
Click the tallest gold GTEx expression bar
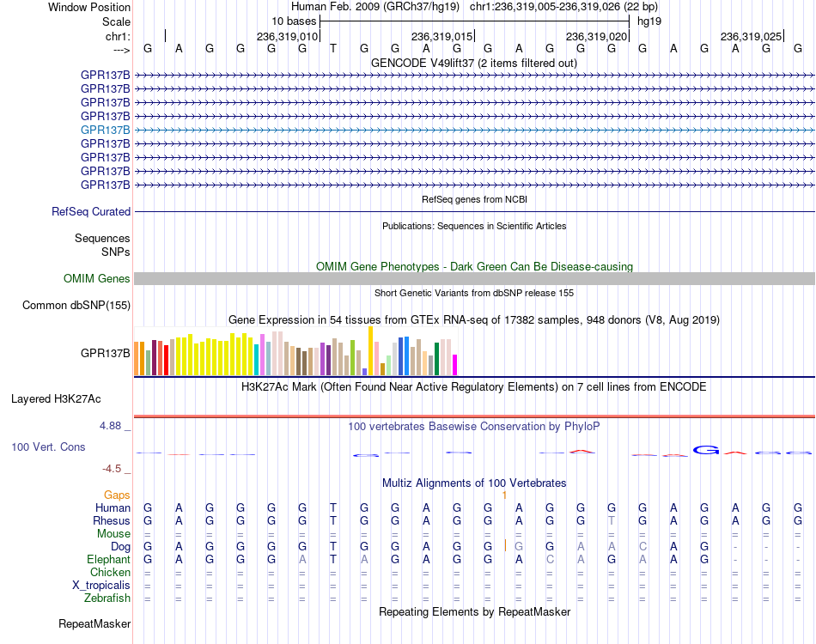pos(370,350)
